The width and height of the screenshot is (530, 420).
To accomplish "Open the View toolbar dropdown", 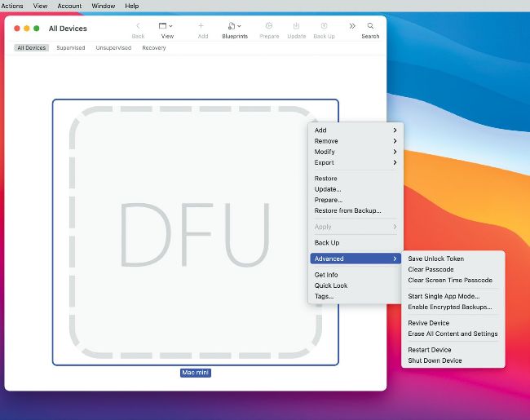I will [x=166, y=27].
